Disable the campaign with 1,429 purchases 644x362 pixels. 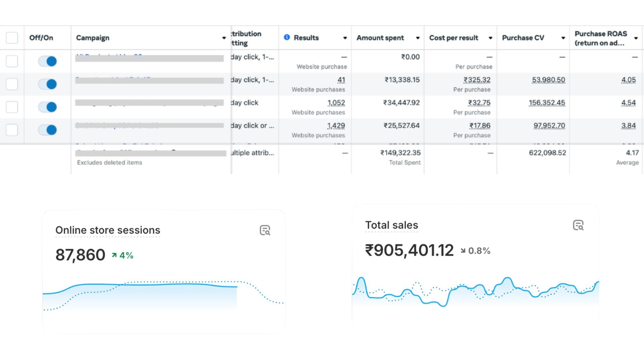tap(47, 130)
